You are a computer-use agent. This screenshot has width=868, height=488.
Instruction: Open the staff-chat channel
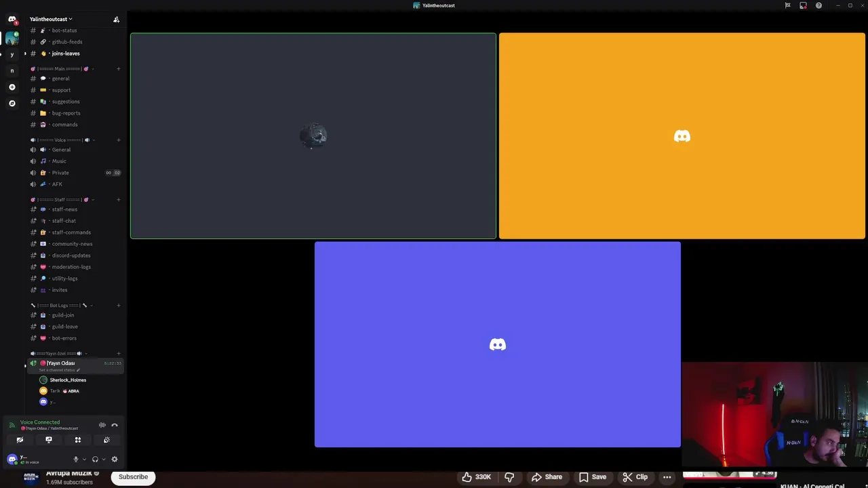tap(76, 221)
